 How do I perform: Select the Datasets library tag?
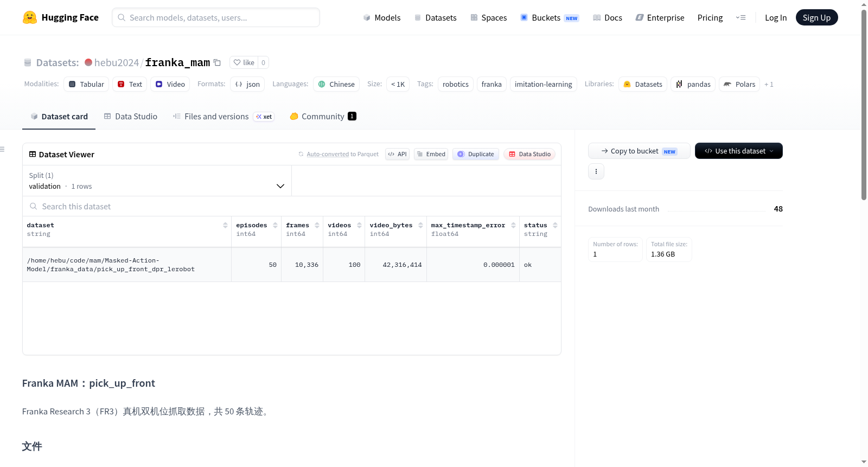point(643,84)
